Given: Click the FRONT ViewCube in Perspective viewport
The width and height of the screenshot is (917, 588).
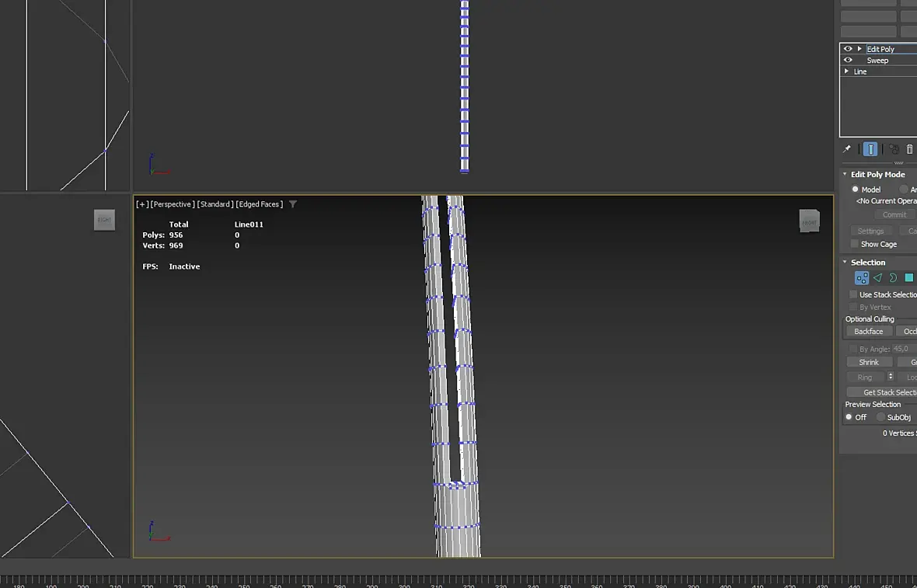Looking at the screenshot, I should [810, 221].
